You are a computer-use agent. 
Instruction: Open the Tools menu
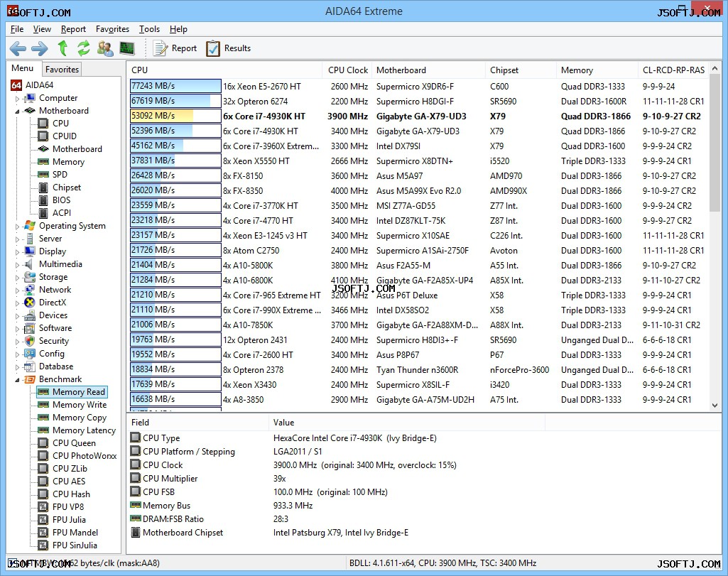(x=149, y=29)
